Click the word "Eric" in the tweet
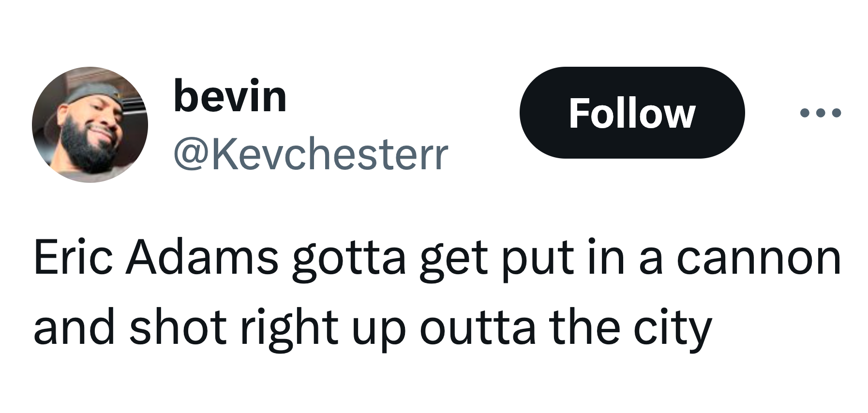868x413 pixels. click(73, 258)
